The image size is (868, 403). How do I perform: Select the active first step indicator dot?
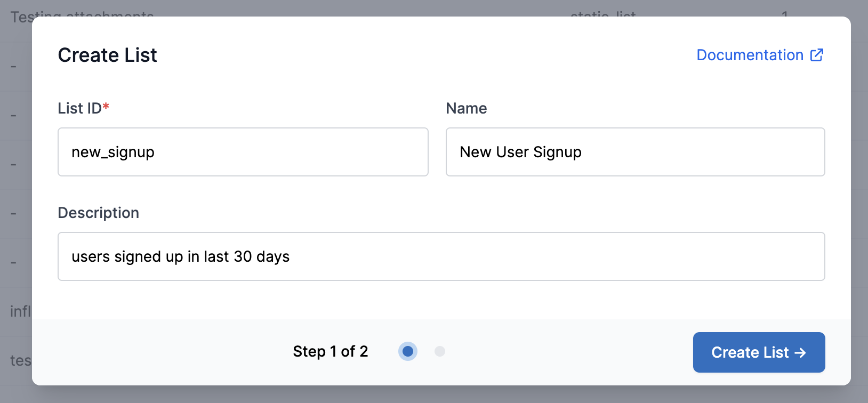408,351
